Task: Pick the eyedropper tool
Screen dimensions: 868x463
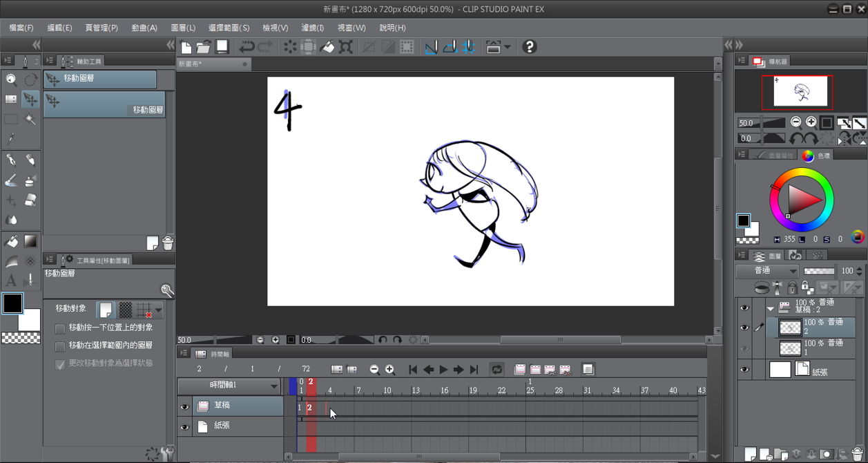Action: pos(11,140)
